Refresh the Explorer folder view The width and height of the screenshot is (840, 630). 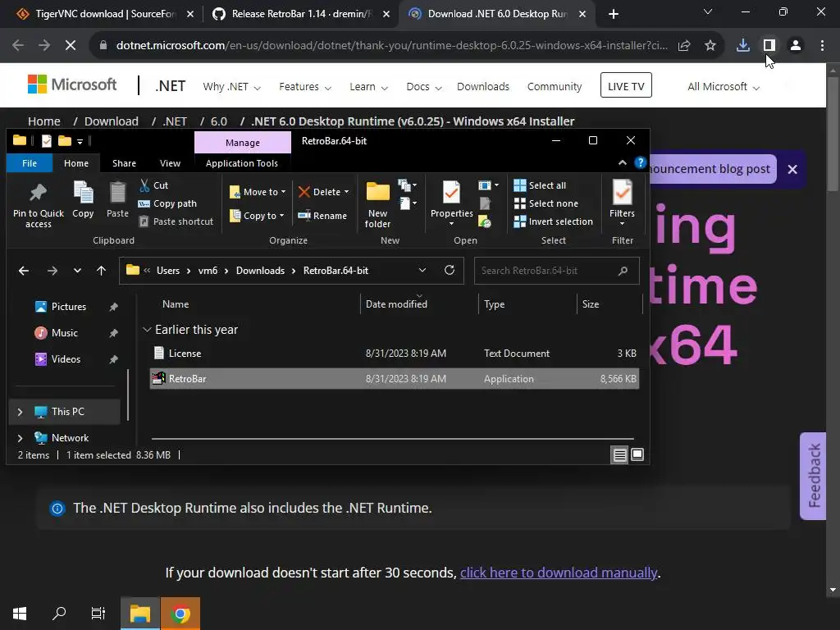pyautogui.click(x=450, y=270)
